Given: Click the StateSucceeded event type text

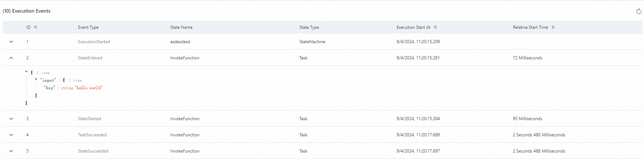Looking at the screenshot, I should click(93, 151).
